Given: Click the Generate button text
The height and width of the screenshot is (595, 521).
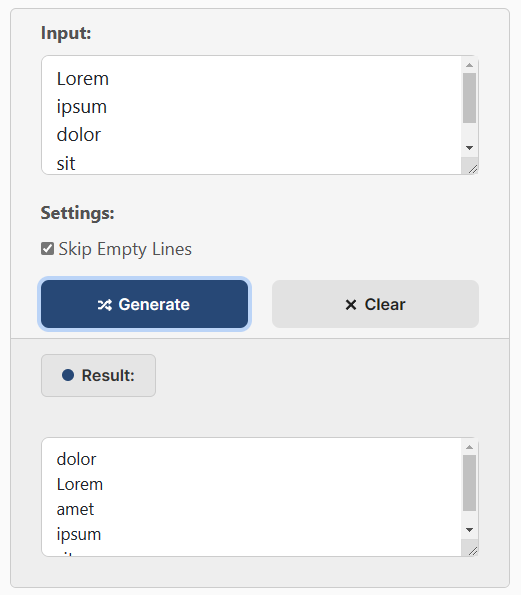Looking at the screenshot, I should click(154, 304).
